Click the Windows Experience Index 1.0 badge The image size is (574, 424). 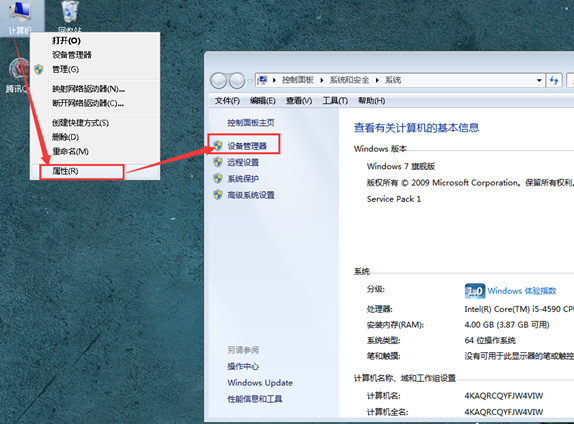(475, 291)
